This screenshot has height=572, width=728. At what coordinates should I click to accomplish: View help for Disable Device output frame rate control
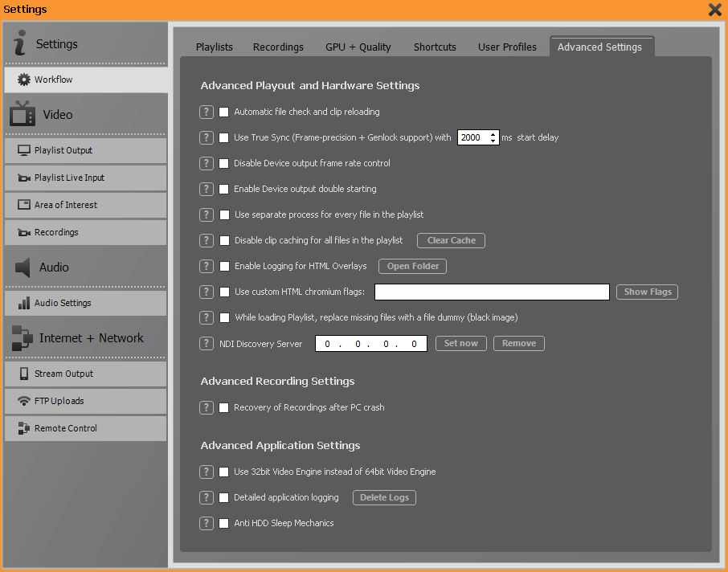[207, 163]
